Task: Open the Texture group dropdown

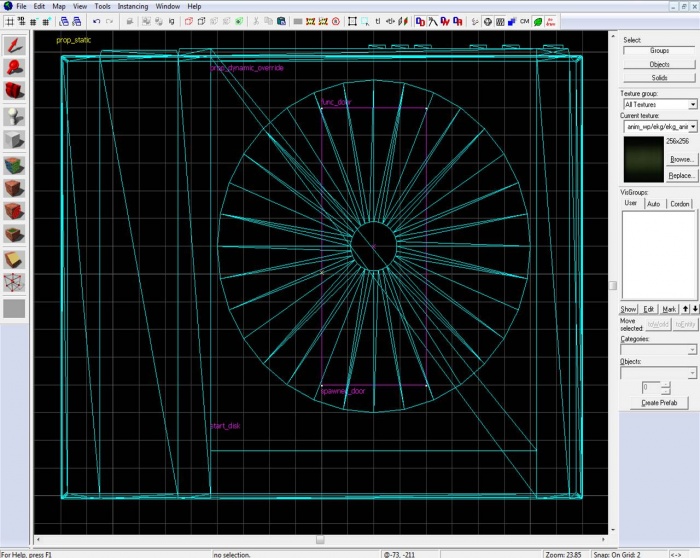Action: tap(692, 104)
